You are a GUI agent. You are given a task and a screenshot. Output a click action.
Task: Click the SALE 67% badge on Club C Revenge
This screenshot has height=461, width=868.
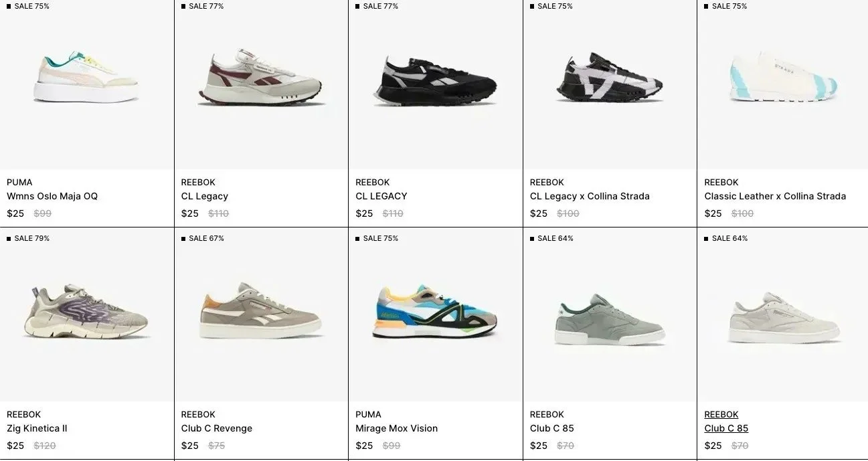tap(203, 238)
